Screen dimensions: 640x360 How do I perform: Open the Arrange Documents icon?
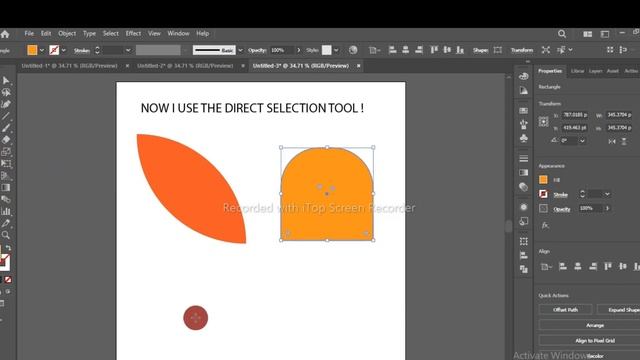point(588,34)
